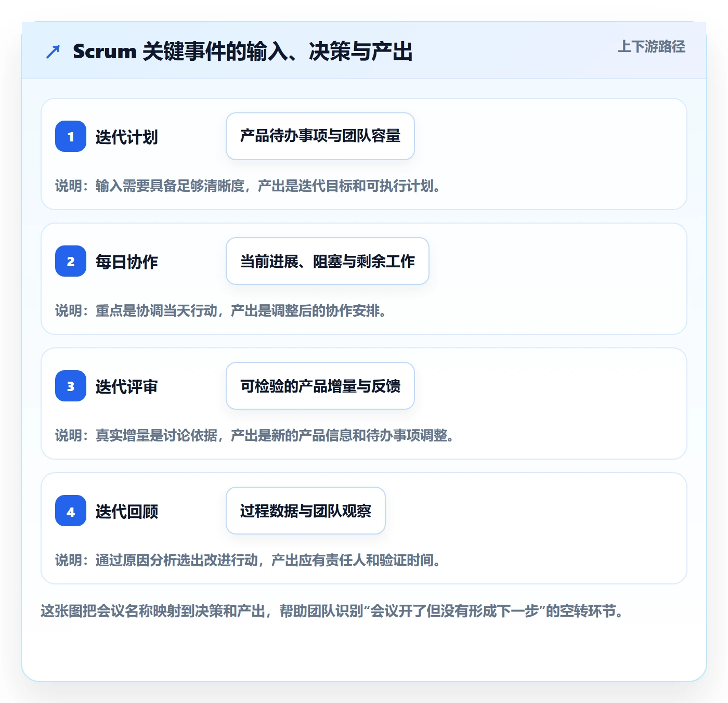728x703 pixels.
Task: Click the arrow icon beside the Scrum title
Action: click(x=53, y=51)
